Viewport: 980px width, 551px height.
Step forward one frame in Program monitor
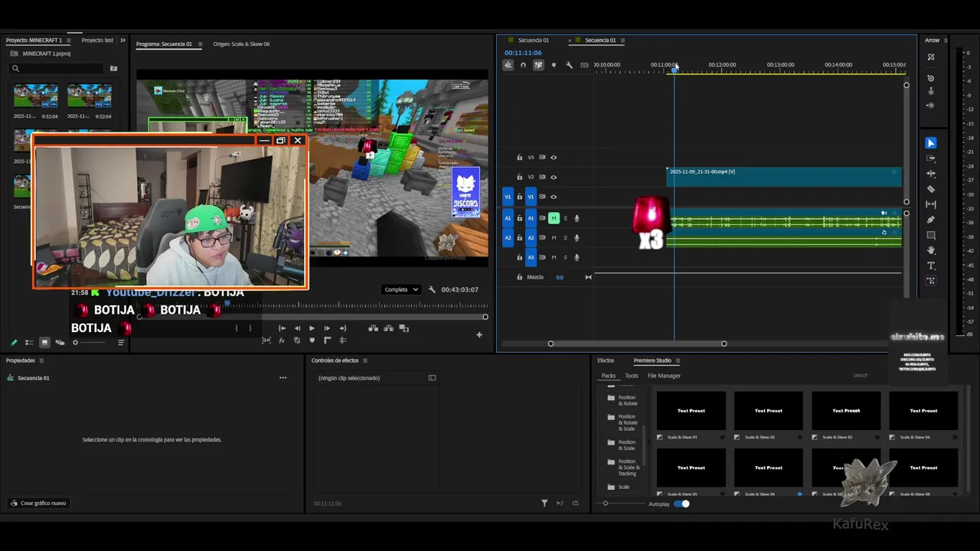pos(327,328)
